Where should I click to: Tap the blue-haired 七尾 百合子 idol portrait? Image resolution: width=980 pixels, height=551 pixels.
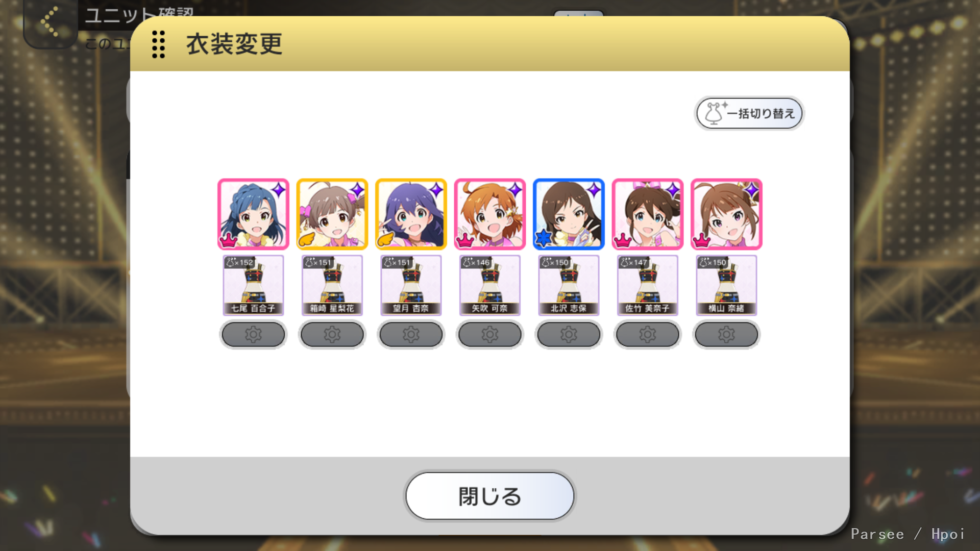tap(253, 214)
